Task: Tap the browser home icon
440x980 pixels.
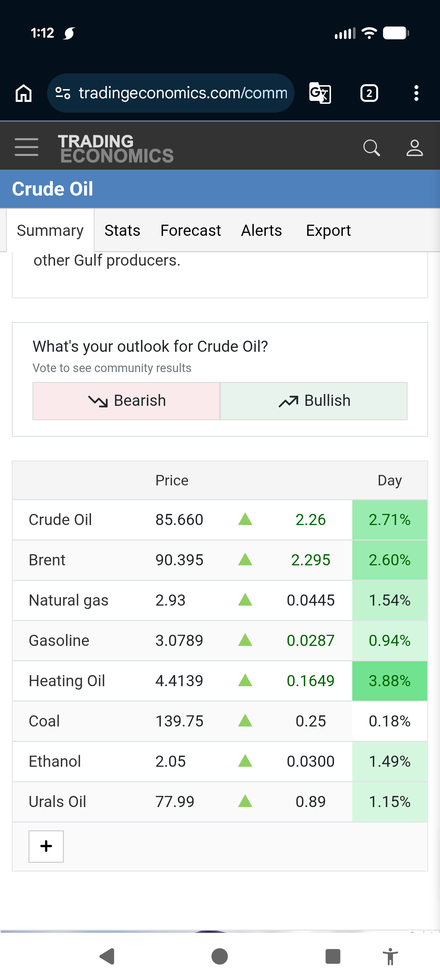Action: point(24,93)
